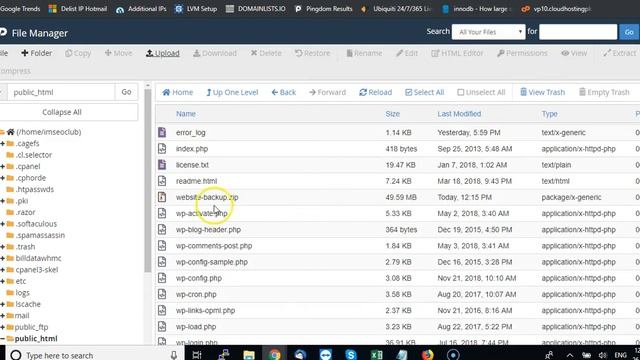640x360 pixels.
Task: Expand the .cpanel folder
Action: (x=2, y=167)
